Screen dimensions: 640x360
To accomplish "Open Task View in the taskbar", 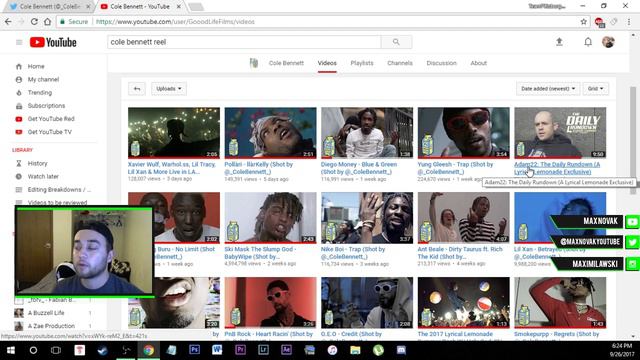I will pos(56,350).
